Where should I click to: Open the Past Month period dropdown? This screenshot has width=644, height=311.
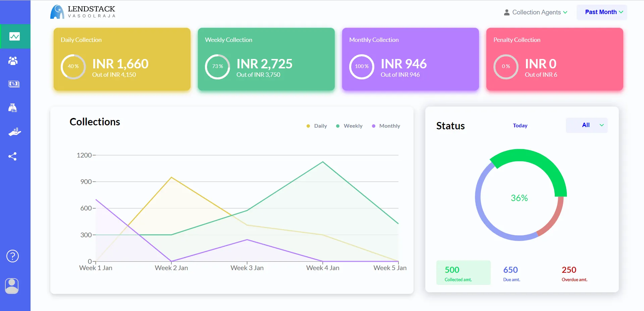[602, 12]
